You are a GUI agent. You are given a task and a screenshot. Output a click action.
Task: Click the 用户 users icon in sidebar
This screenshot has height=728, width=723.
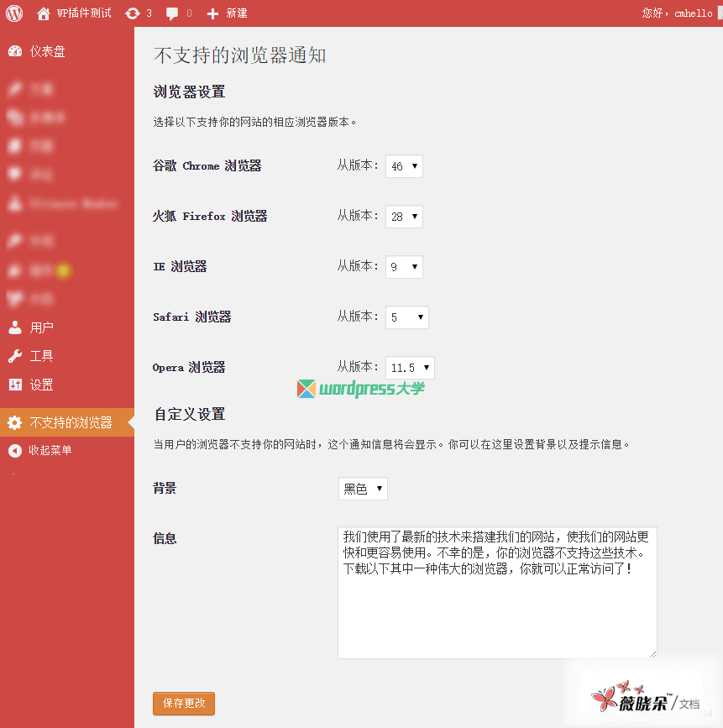(x=16, y=327)
